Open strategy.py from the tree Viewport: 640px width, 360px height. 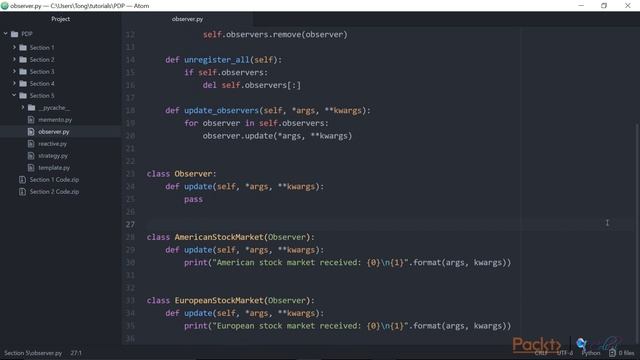pyautogui.click(x=53, y=156)
